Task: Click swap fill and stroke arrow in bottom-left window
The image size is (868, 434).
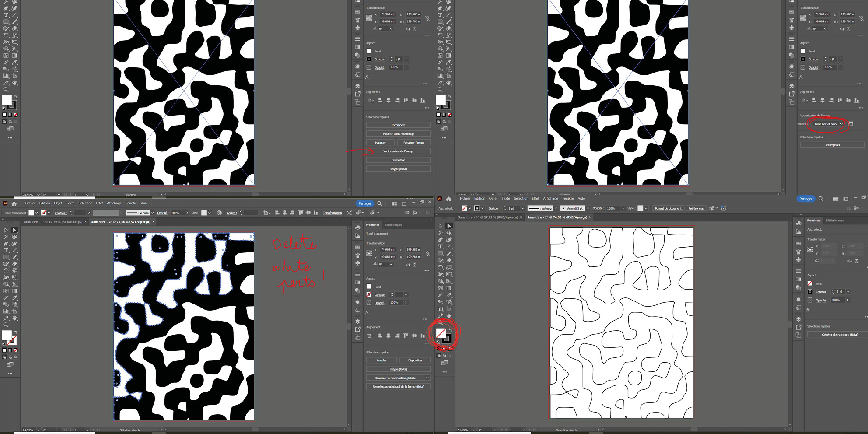Action: [16, 332]
